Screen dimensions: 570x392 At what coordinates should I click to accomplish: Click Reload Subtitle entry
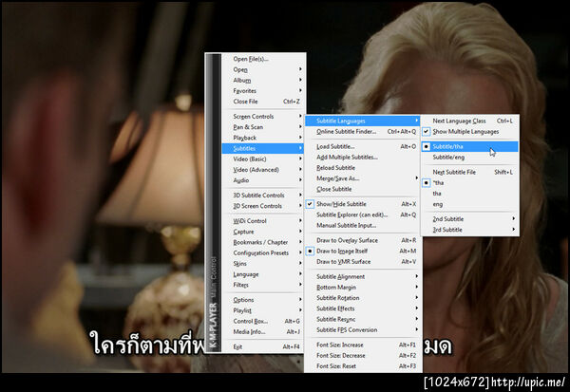362,168
